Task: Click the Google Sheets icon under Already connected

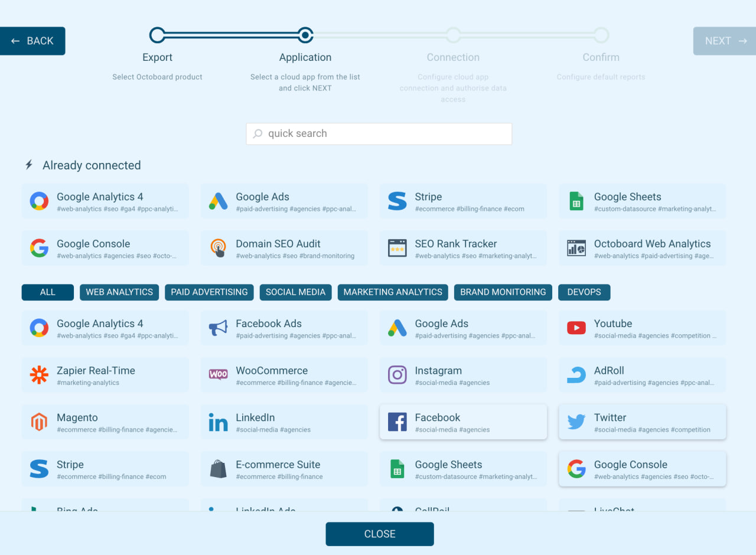Action: coord(576,201)
